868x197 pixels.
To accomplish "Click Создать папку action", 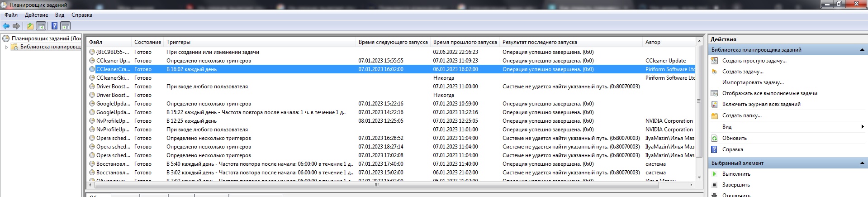I will [x=742, y=115].
